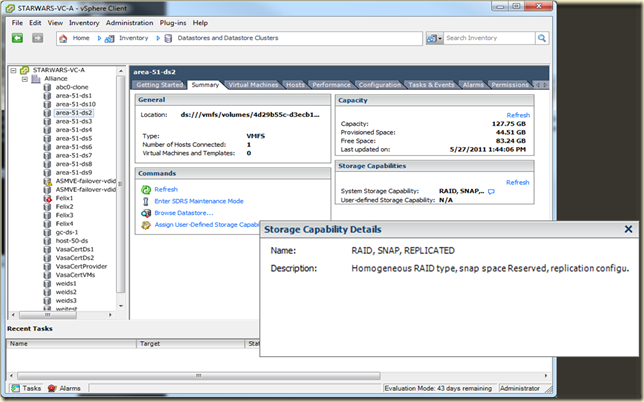The width and height of the screenshot is (644, 402).
Task: Click the SDRS Maintenance Mode icon
Action: [x=146, y=201]
